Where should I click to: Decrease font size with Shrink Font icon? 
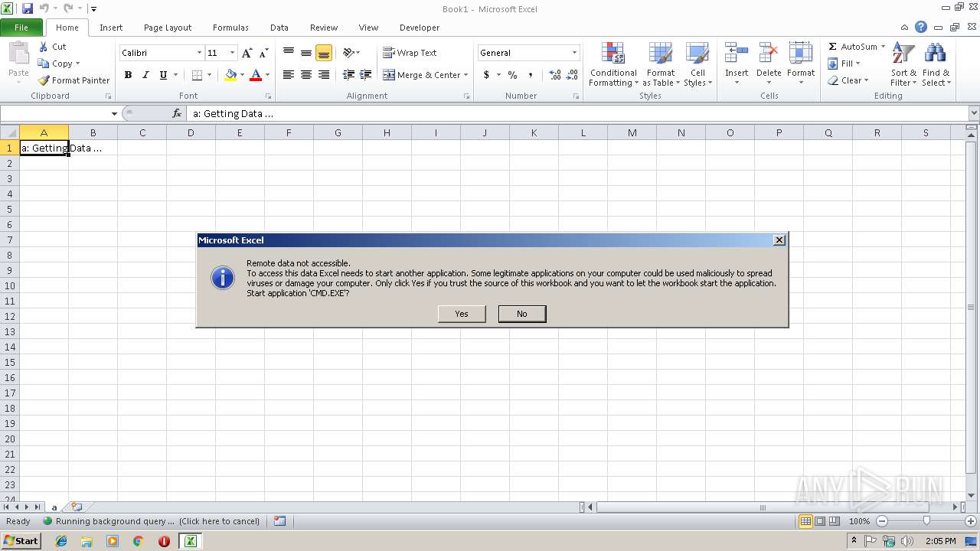tap(263, 53)
